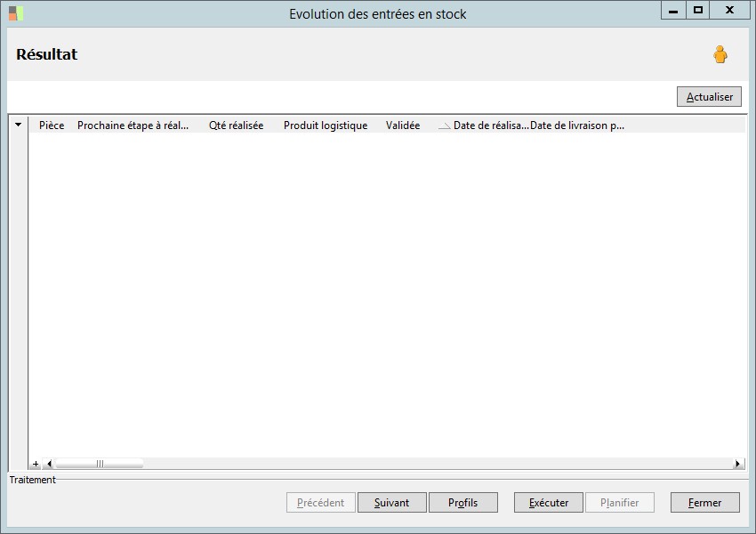This screenshot has height=534, width=756.
Task: Close window using X button
Action: (x=730, y=11)
